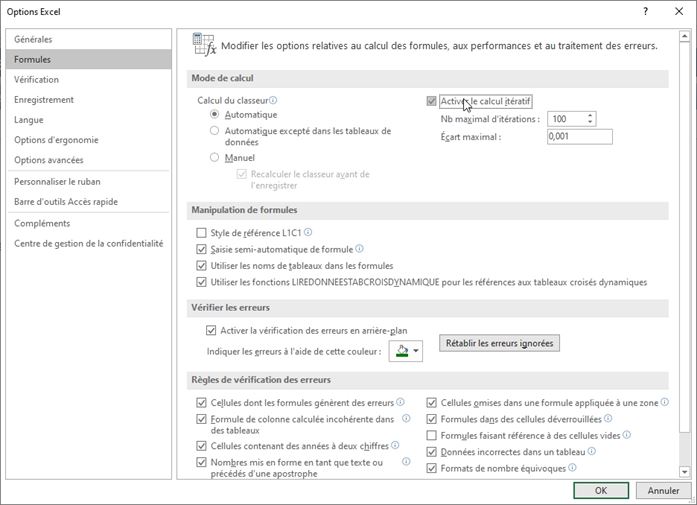Toggle LIREDONNEESTABCROISDYNAMIQUE functions checkbox
The height and width of the screenshot is (505, 697).
pos(201,282)
